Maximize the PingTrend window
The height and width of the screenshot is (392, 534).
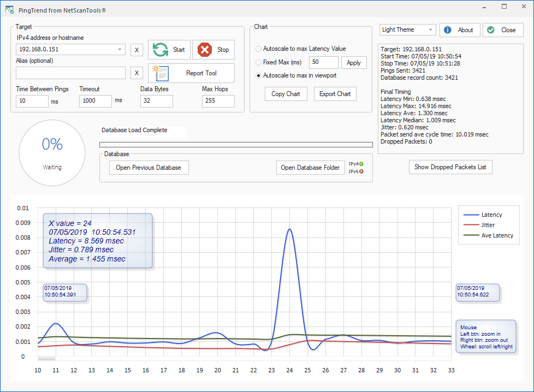[x=505, y=7]
